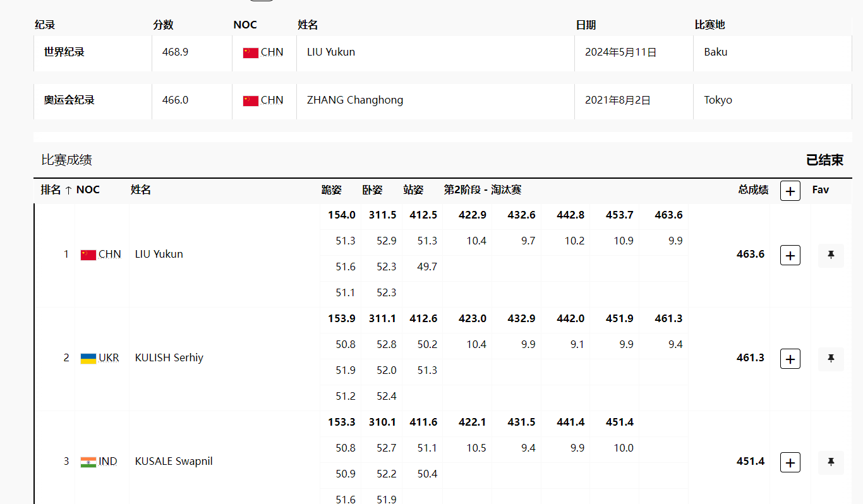863x504 pixels.
Task: Select the 468.9 world record score
Action: [x=175, y=52]
